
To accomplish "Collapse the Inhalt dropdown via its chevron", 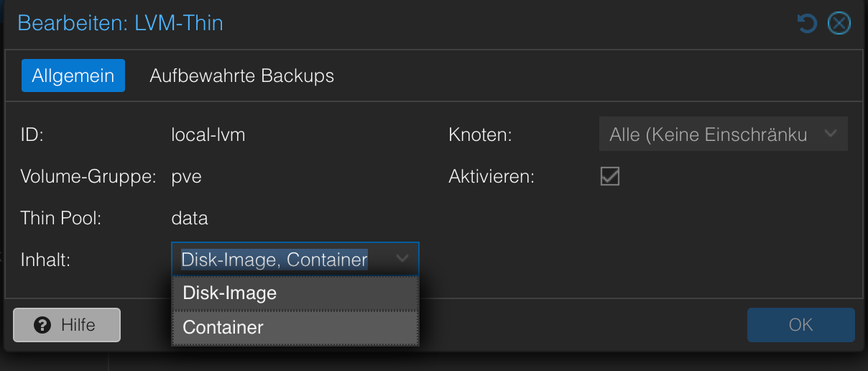I will coord(402,259).
